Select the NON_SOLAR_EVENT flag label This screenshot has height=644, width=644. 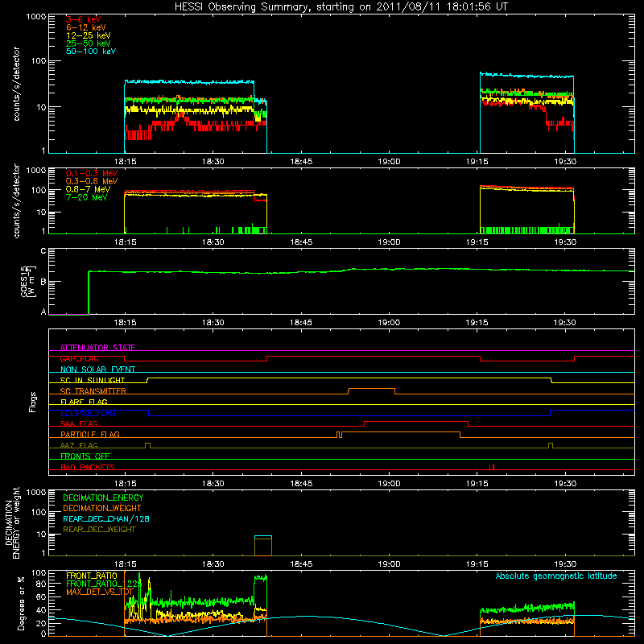(x=97, y=369)
